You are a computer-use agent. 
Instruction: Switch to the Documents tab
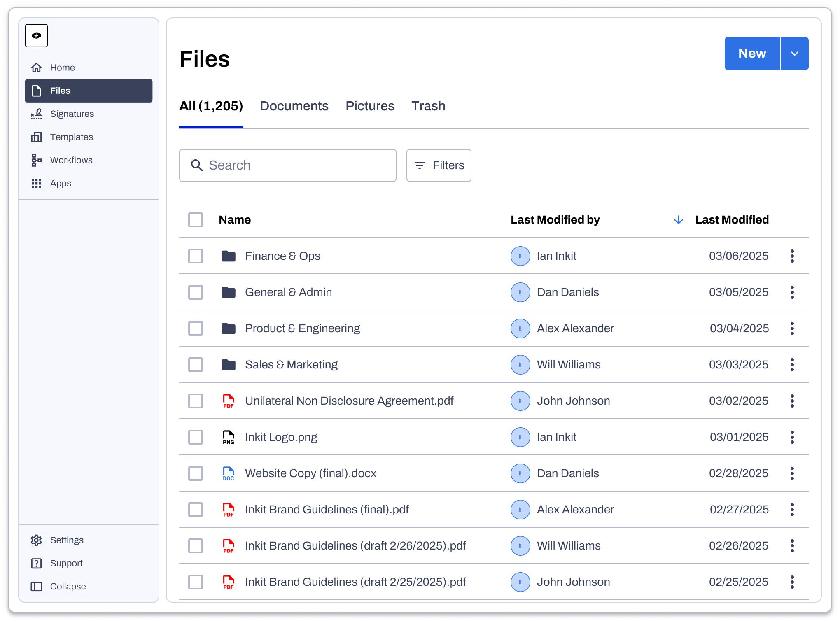click(294, 106)
